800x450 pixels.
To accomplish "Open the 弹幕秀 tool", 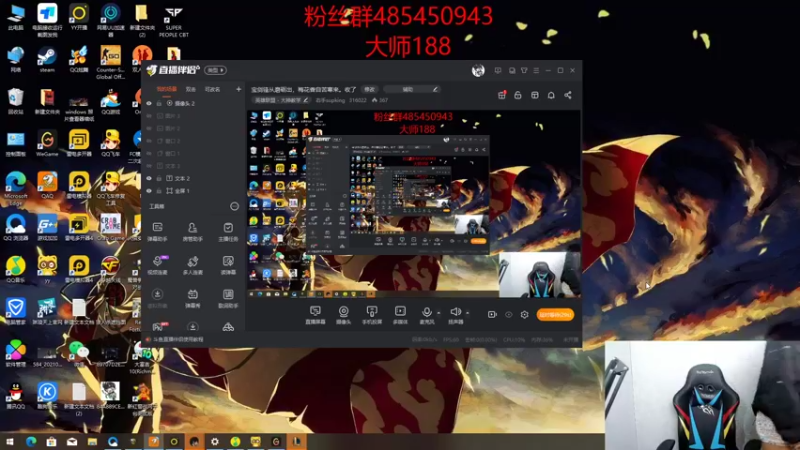I will click(192, 298).
